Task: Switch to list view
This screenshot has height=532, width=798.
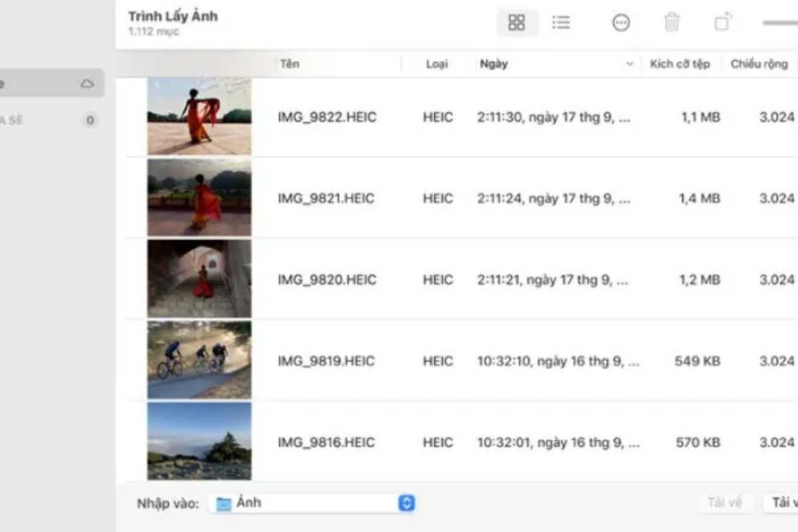Action: coord(561,23)
